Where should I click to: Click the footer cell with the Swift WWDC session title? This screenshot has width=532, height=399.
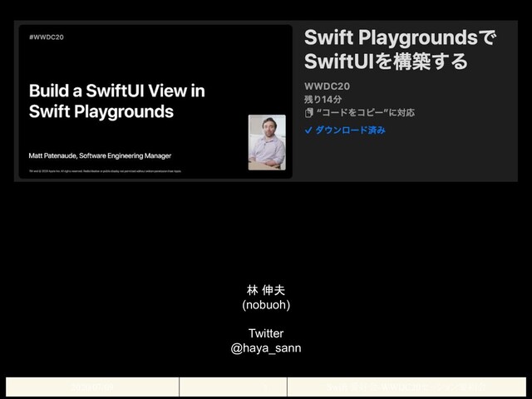(x=406, y=387)
